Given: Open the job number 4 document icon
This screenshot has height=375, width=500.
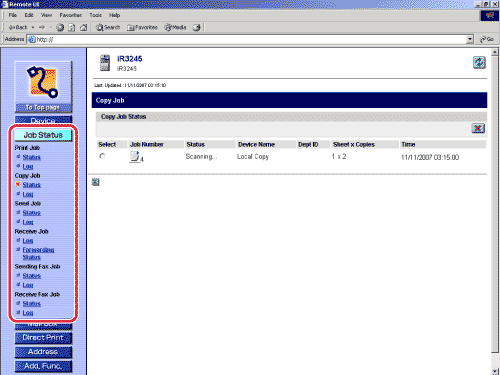Looking at the screenshot, I should (135, 156).
